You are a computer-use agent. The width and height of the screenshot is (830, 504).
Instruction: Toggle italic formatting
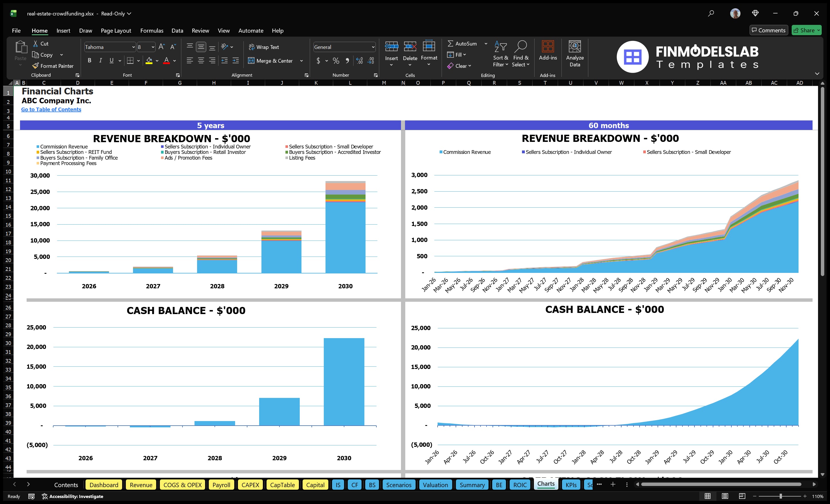(100, 60)
